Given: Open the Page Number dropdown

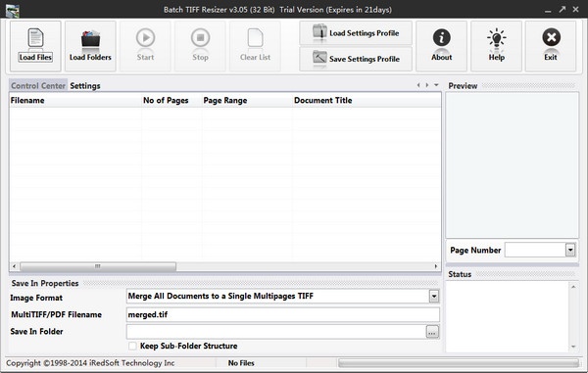Looking at the screenshot, I should coord(570,250).
